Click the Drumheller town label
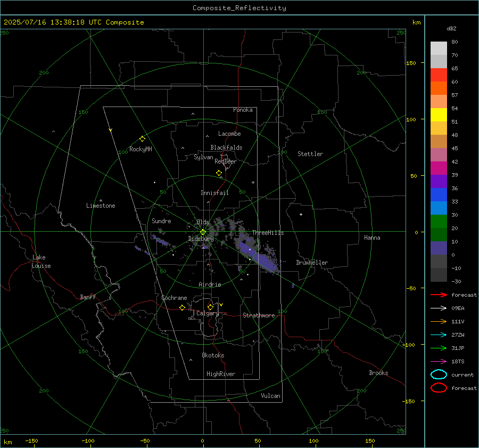Viewport: 479px width, 448px height. click(x=312, y=263)
